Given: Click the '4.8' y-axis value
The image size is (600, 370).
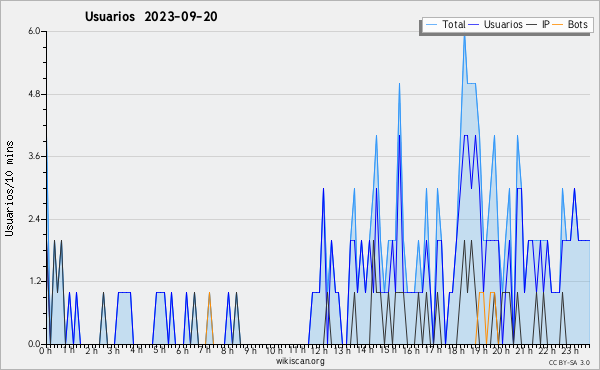Looking at the screenshot, I should click(34, 94).
